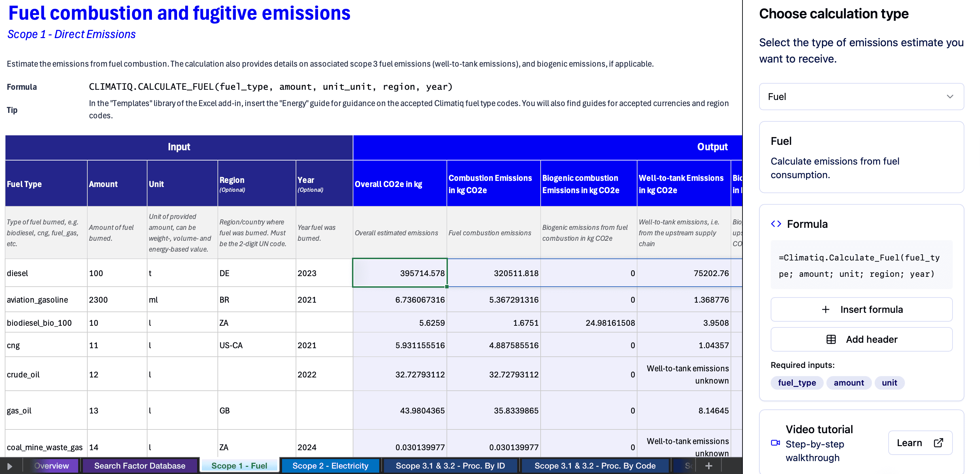Click the amount required input tag
The height and width of the screenshot is (474, 980).
(849, 383)
